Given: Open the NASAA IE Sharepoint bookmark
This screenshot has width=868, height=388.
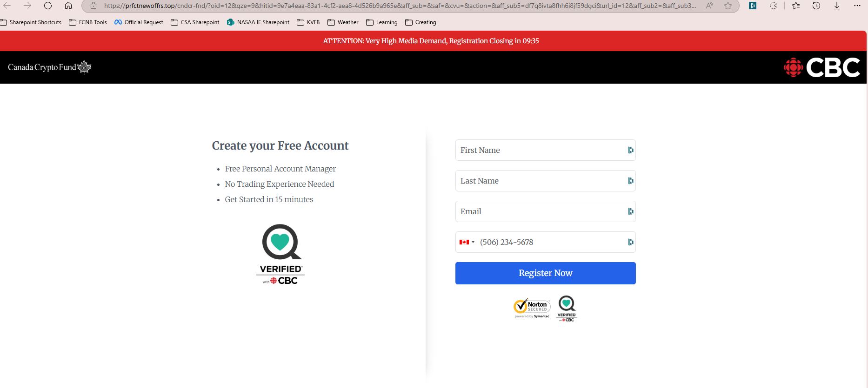Looking at the screenshot, I should pos(258,22).
